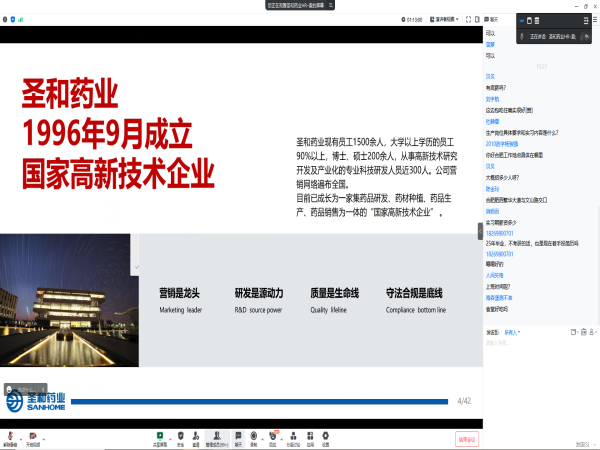
Task: Click the slide page counter 4/42
Action: (x=464, y=401)
